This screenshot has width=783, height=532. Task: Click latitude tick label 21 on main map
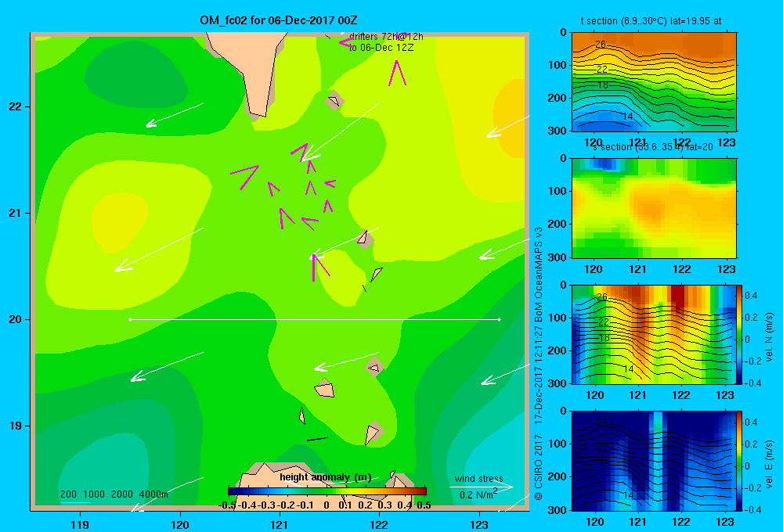pyautogui.click(x=16, y=213)
